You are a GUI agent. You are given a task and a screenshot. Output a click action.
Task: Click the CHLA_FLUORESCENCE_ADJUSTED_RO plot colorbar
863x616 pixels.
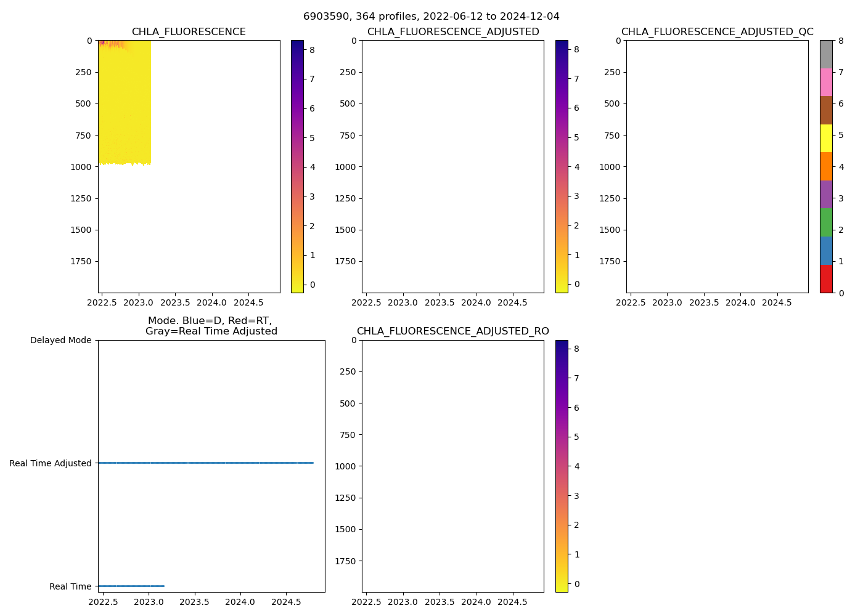tap(562, 466)
